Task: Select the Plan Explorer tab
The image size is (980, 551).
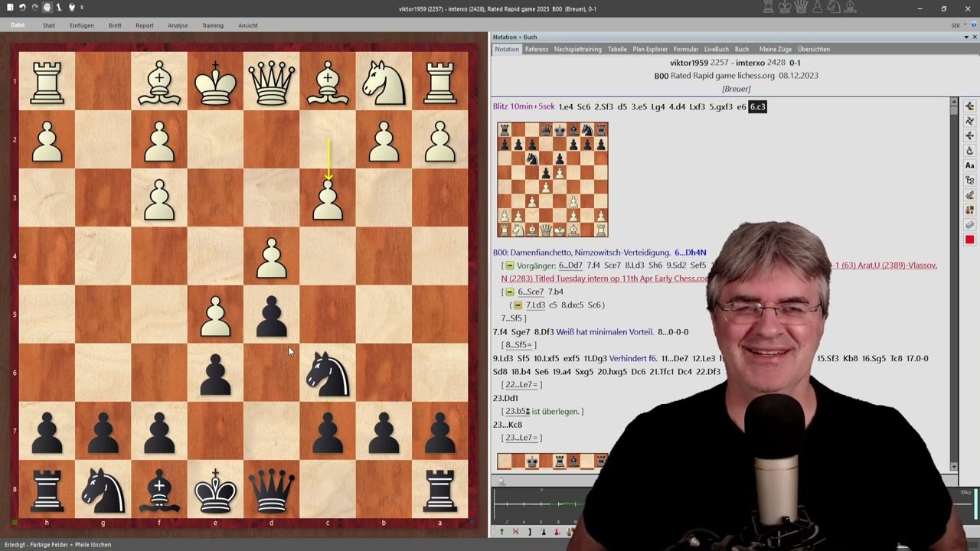Action: [x=650, y=49]
